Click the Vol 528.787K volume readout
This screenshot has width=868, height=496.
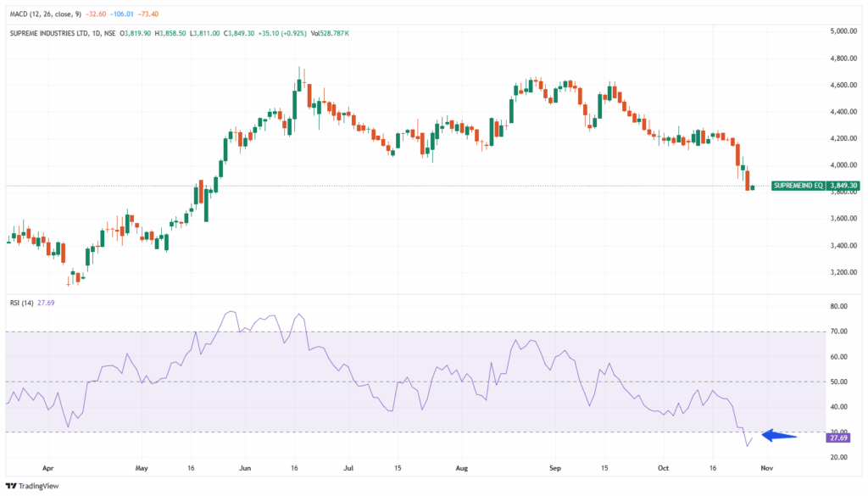(x=330, y=33)
